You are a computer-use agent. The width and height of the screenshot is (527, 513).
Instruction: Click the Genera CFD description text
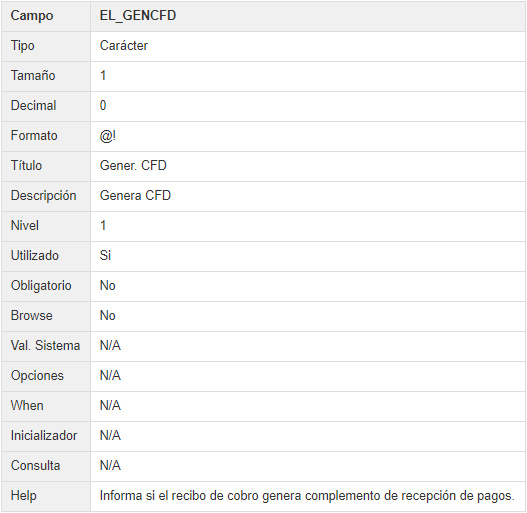pos(135,196)
